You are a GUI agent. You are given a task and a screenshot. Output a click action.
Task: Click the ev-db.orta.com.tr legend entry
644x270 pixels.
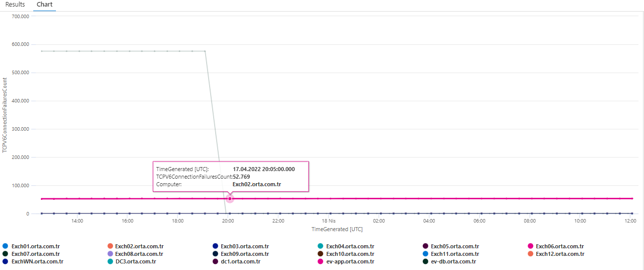click(x=449, y=261)
